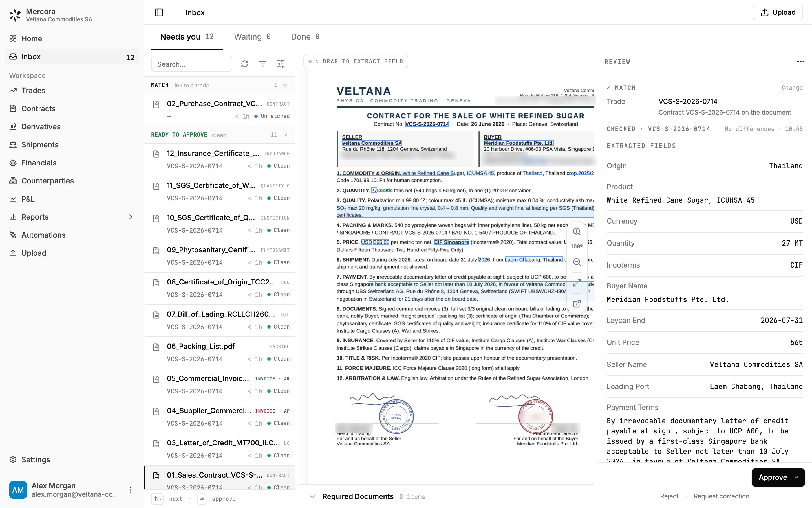Screen dimensions: 812x508
Task: Open the 09_Phytosanitary_Certifi document
Action: 220,256
